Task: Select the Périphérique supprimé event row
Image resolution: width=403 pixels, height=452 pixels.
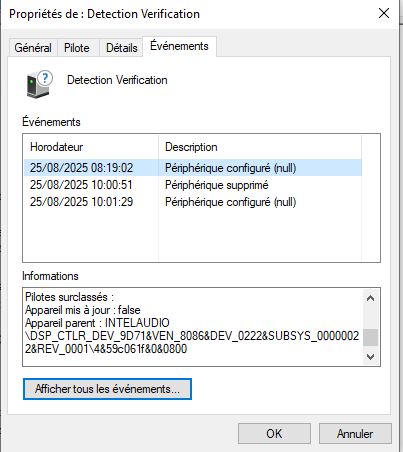Action: click(193, 185)
